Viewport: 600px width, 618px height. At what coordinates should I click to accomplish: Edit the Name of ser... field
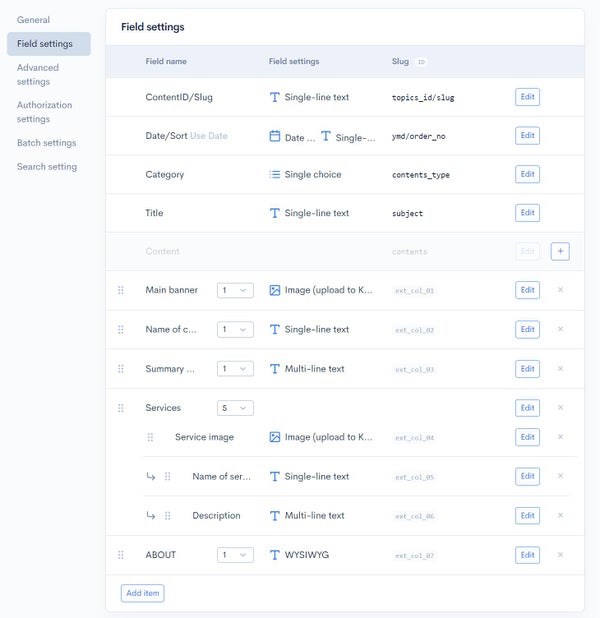point(527,476)
